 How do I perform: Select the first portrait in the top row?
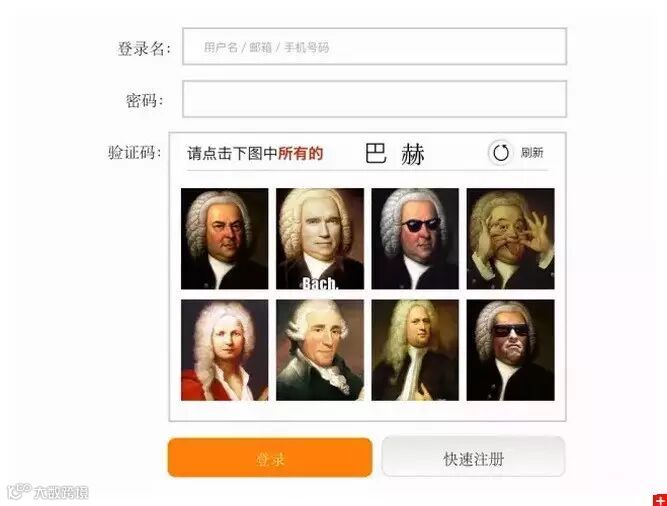pos(225,239)
